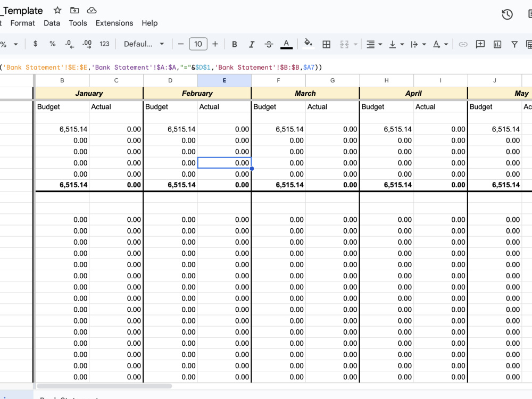Image resolution: width=532 pixels, height=399 pixels.
Task: Select the Actual label under February
Action: coord(209,107)
